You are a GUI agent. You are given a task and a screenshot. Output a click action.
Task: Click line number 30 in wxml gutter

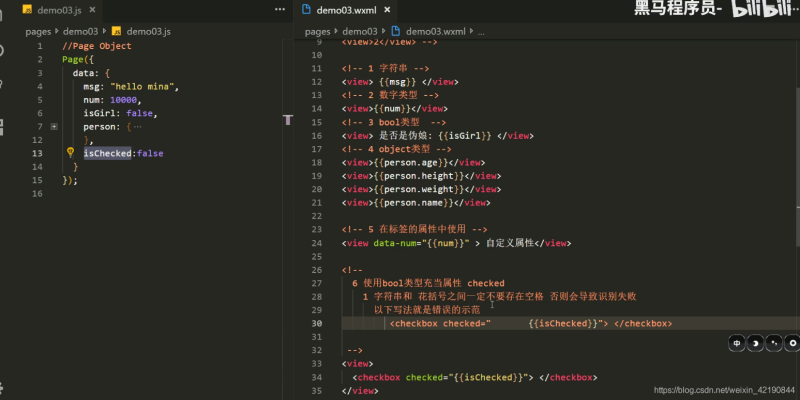[x=316, y=323]
